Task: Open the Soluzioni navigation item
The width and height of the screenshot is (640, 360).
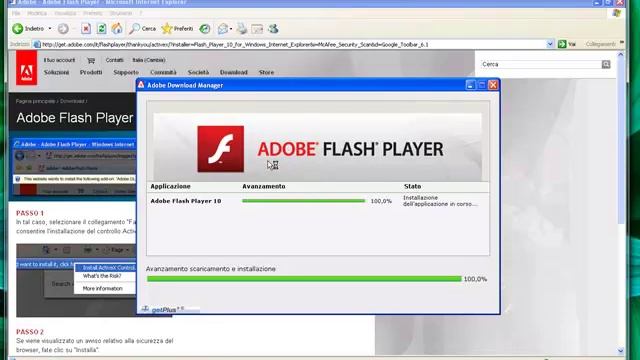Action: click(x=56, y=72)
